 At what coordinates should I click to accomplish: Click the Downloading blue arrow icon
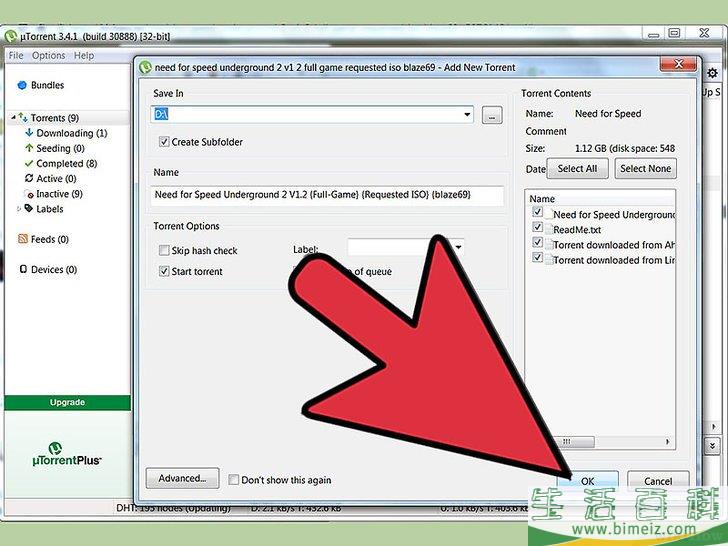tap(29, 133)
